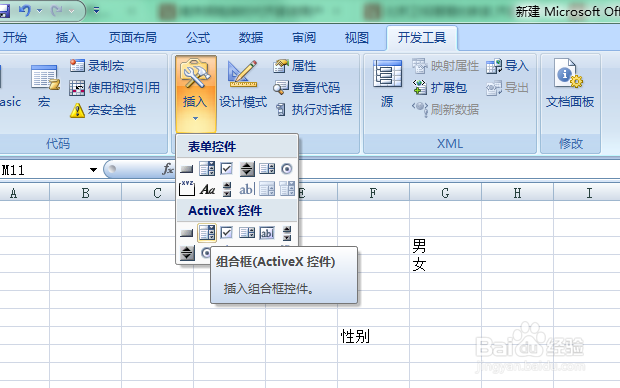The height and width of the screenshot is (388, 620).
Task: Insert form control list box
Action: (x=267, y=169)
